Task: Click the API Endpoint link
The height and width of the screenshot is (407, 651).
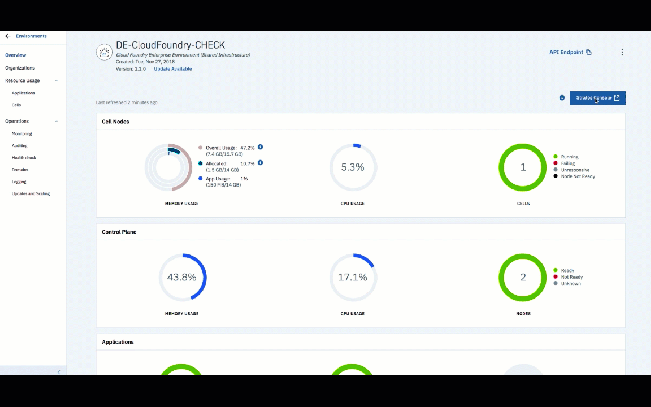Action: (565, 52)
